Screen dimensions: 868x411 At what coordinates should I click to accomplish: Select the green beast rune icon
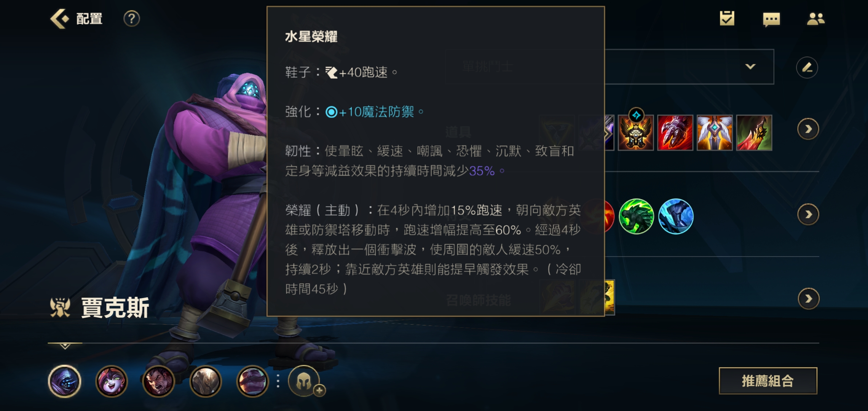(636, 216)
